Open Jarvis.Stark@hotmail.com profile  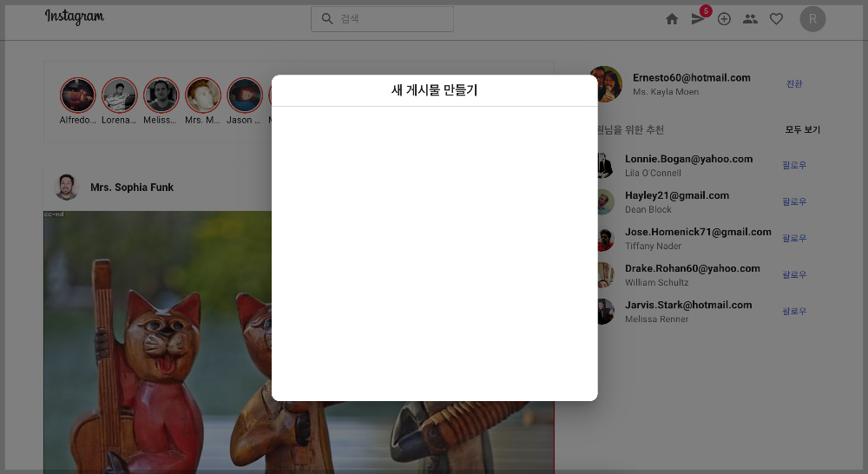[x=688, y=305]
